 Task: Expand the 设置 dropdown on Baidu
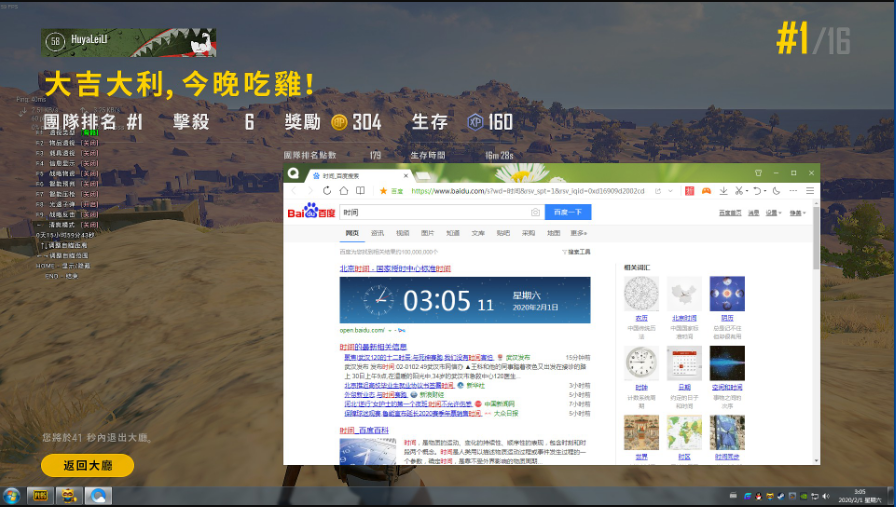(x=773, y=213)
